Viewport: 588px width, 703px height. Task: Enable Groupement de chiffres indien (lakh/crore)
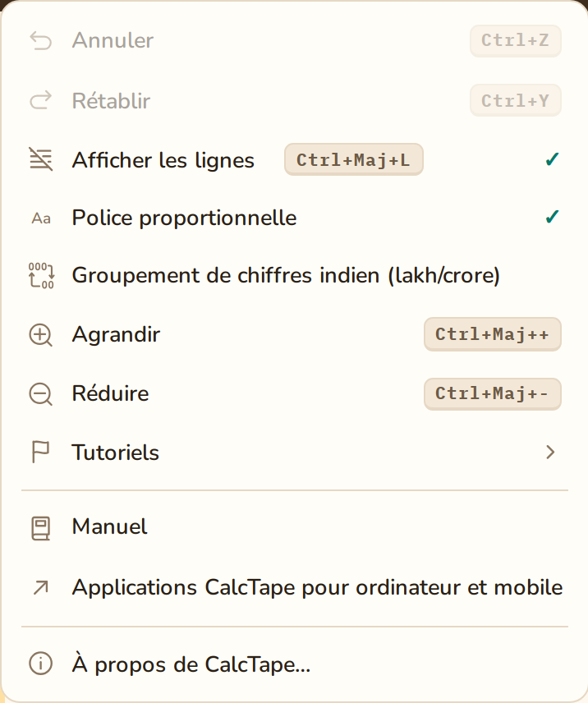[x=294, y=275]
